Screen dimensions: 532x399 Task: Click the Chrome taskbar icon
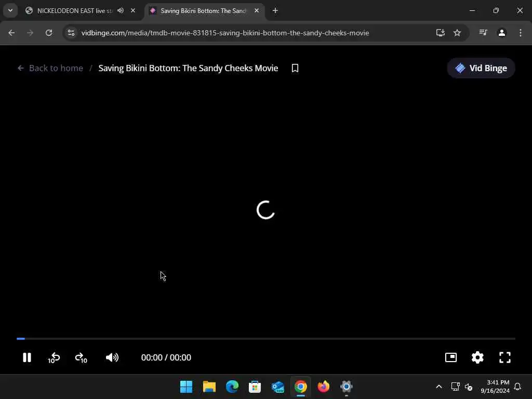coord(301,387)
